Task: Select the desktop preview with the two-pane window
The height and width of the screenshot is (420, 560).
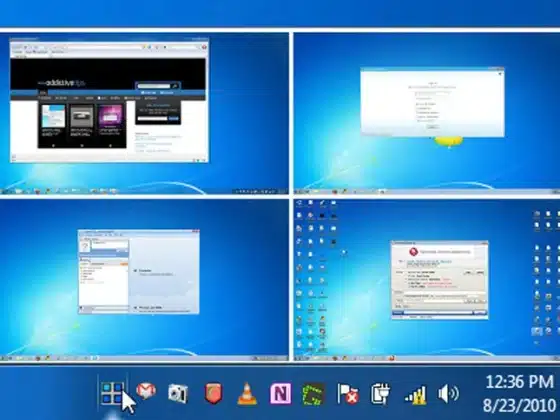Action: [x=144, y=280]
